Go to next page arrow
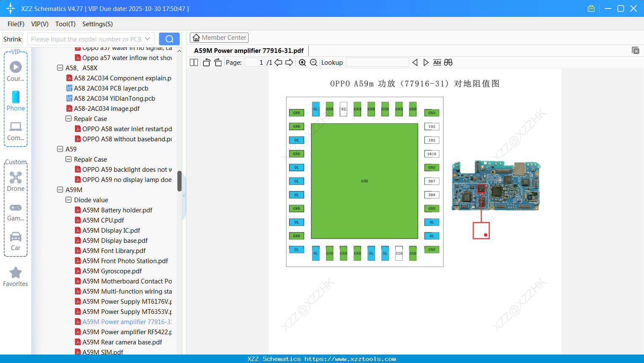 289,63
